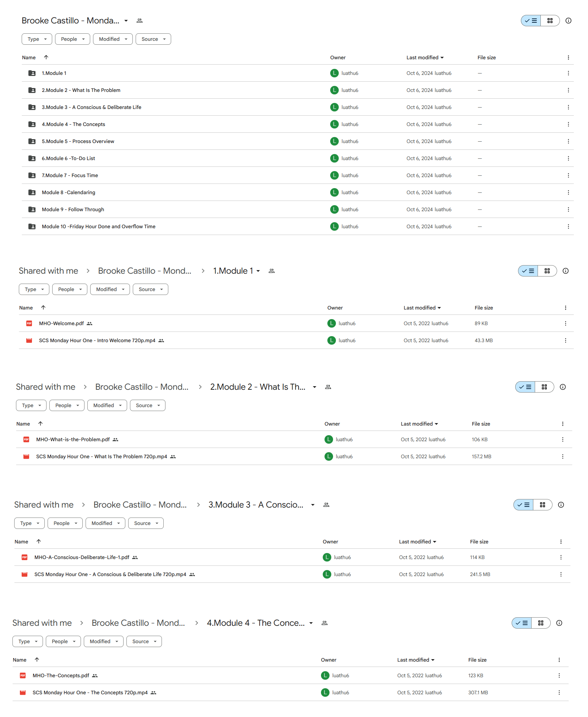Click the shared folder icon of 2.Module 2 - What Is The Problem
The width and height of the screenshot is (588, 717).
coord(32,90)
